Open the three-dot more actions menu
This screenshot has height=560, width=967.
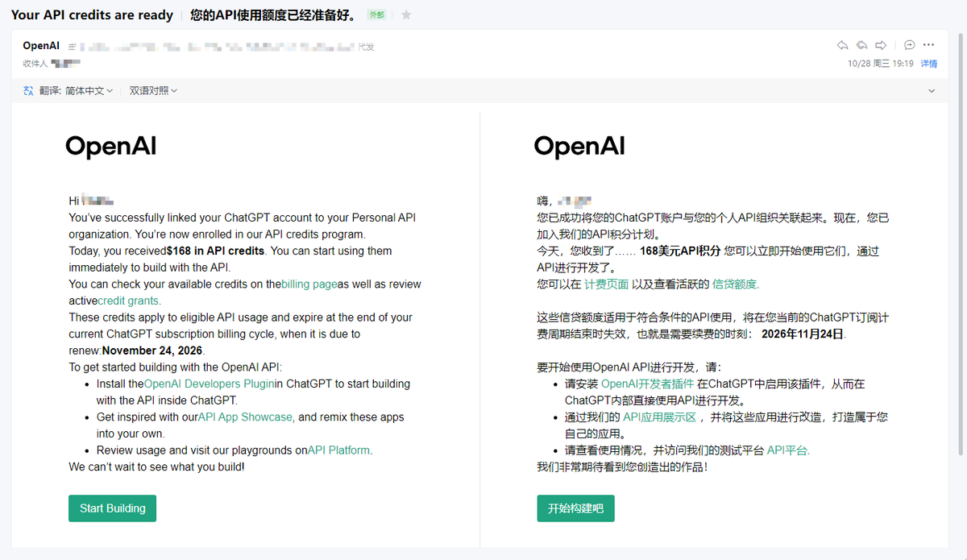pyautogui.click(x=928, y=45)
